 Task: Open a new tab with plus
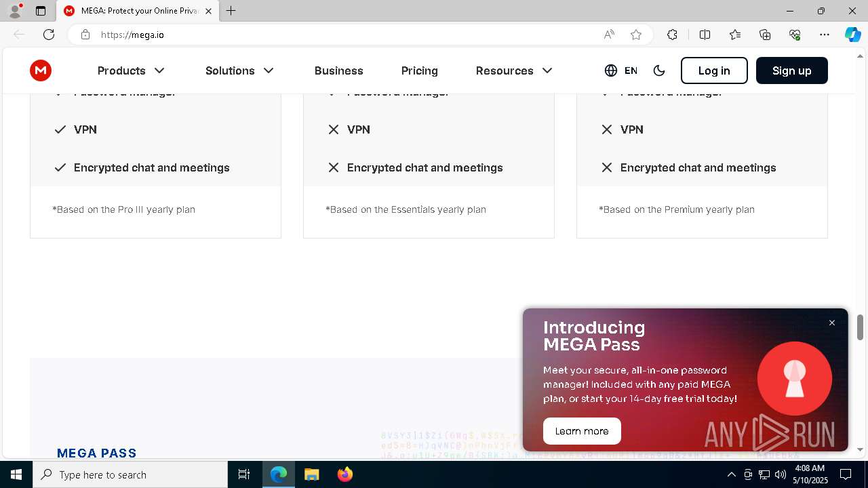click(x=231, y=11)
